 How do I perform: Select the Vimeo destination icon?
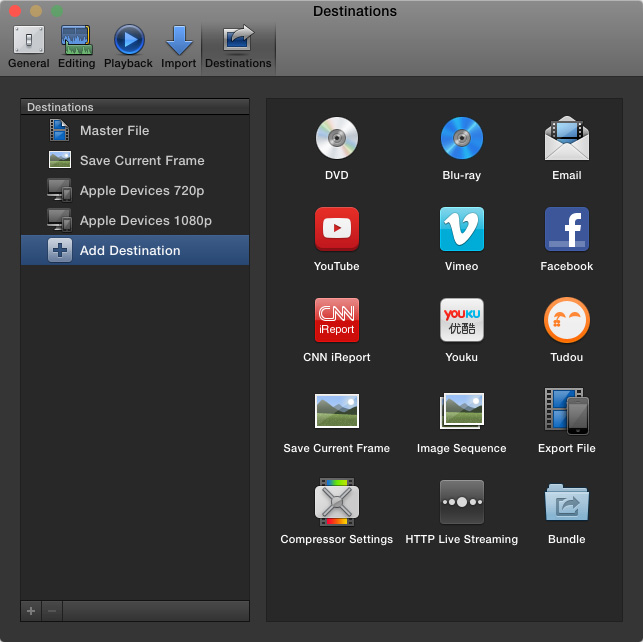pyautogui.click(x=462, y=229)
